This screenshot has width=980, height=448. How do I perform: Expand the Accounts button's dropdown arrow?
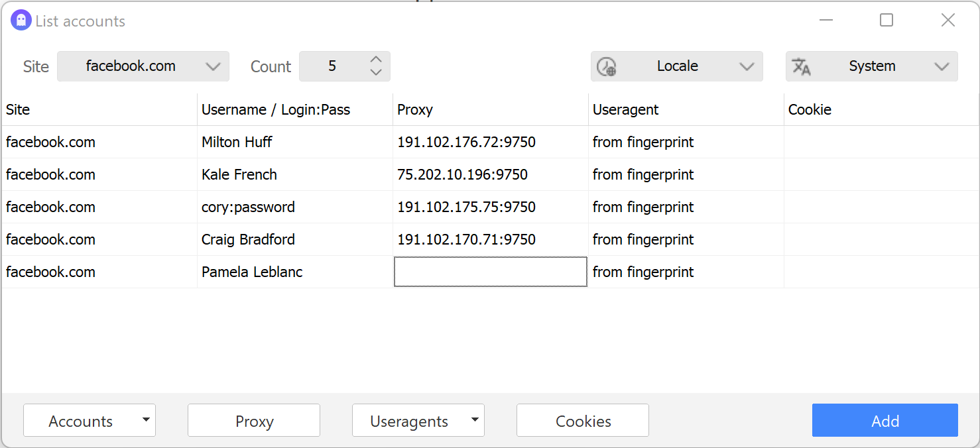(146, 420)
